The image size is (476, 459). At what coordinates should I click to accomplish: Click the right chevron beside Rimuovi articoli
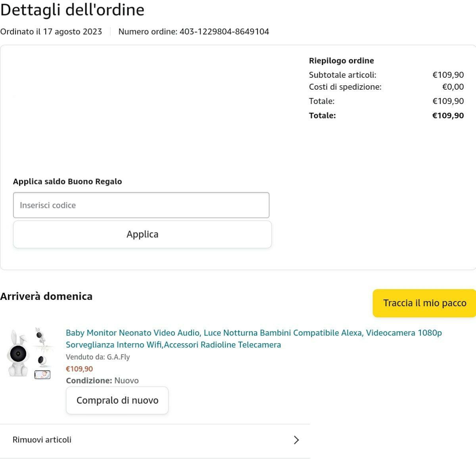296,440
